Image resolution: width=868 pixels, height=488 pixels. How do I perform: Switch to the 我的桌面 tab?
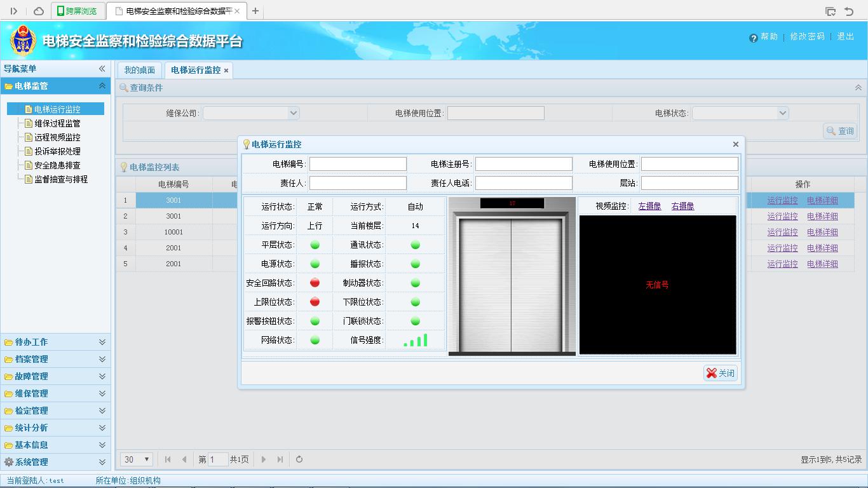click(x=139, y=70)
